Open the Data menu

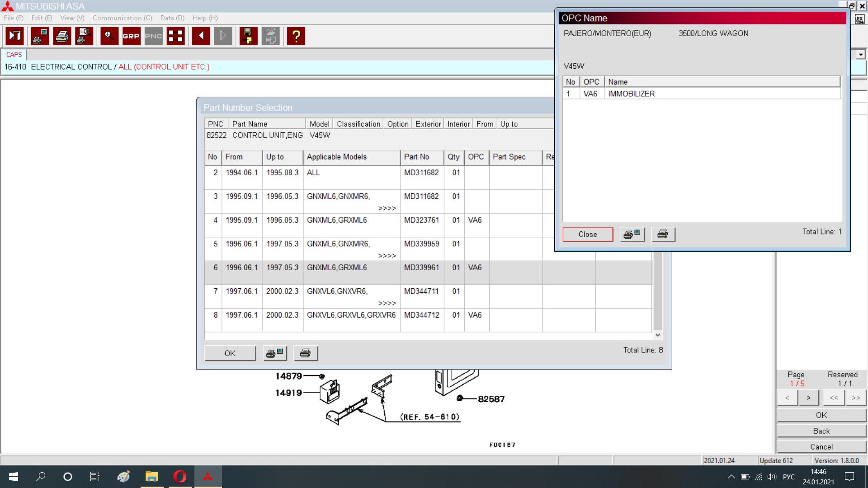point(172,18)
